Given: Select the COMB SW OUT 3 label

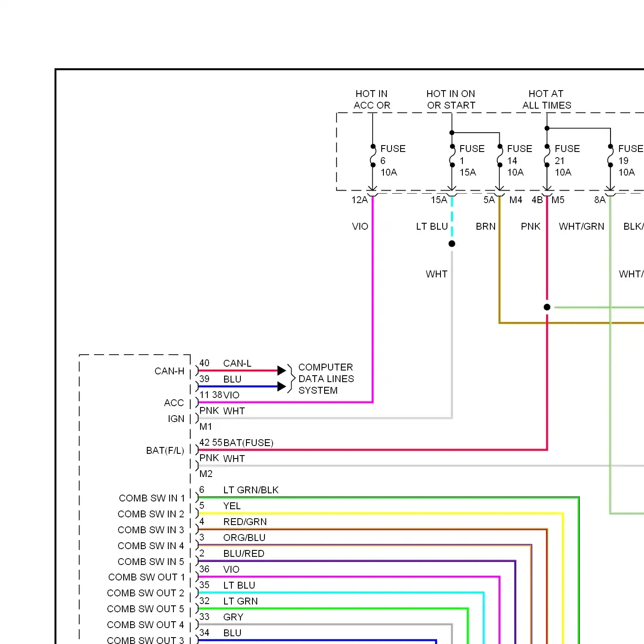Looking at the screenshot, I should coord(146,640).
